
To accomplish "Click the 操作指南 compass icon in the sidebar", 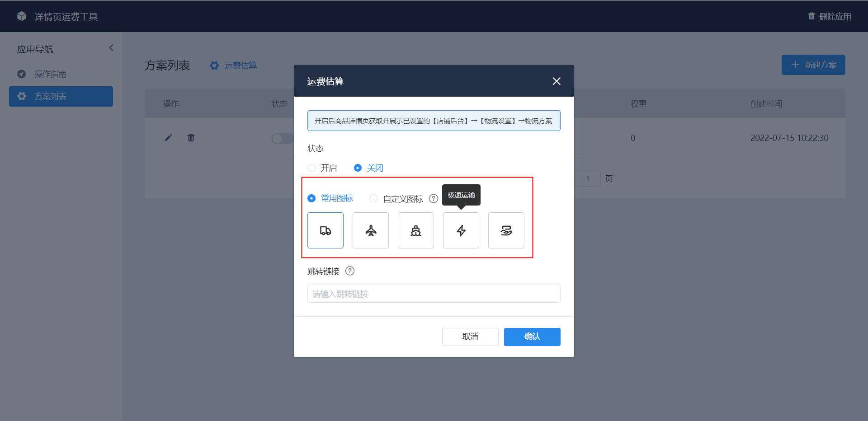I will click(x=21, y=74).
